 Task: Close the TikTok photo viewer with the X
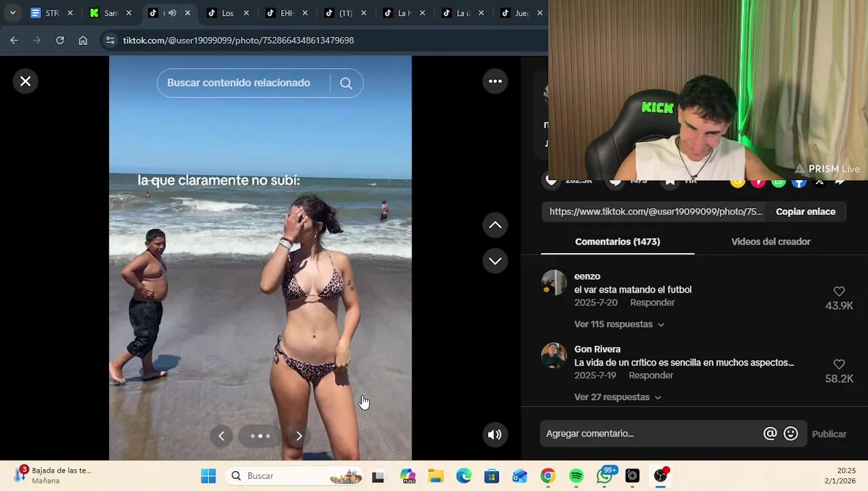(x=25, y=81)
